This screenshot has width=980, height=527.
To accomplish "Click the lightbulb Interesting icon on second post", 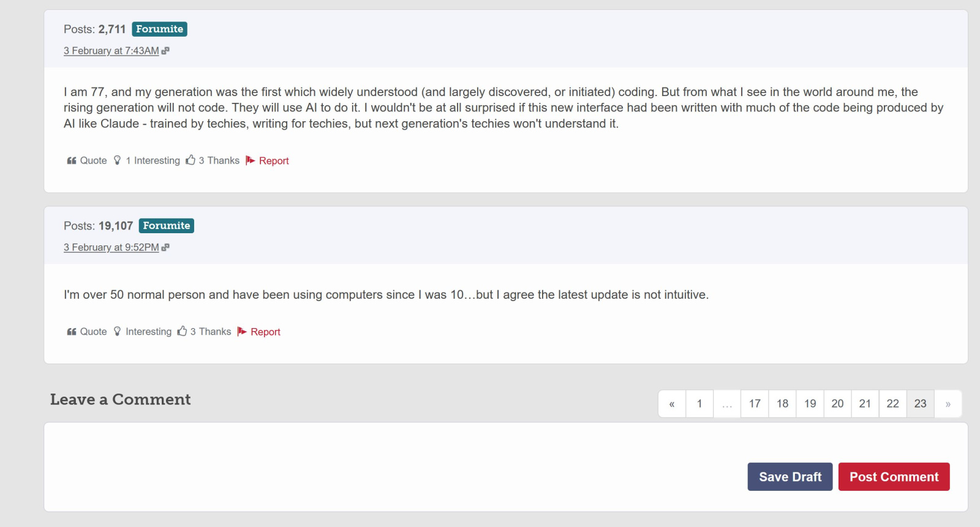I will tap(117, 332).
